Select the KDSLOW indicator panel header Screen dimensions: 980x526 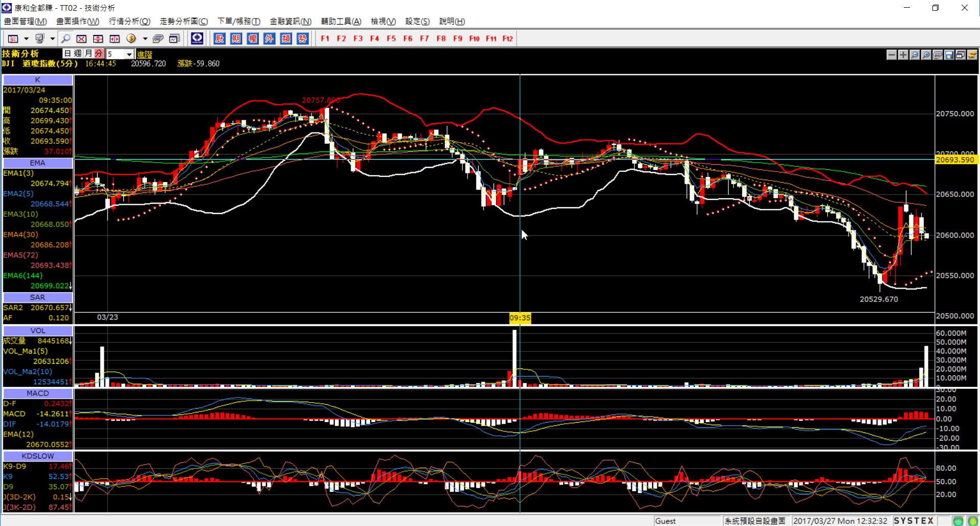tap(37, 455)
